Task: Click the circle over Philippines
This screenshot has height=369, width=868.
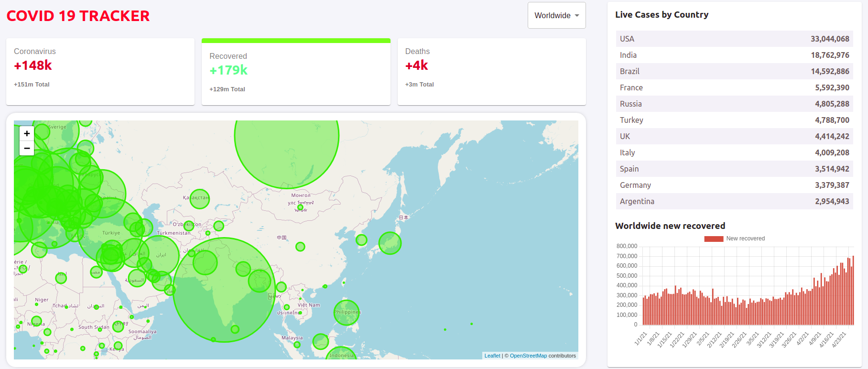Action: click(347, 313)
